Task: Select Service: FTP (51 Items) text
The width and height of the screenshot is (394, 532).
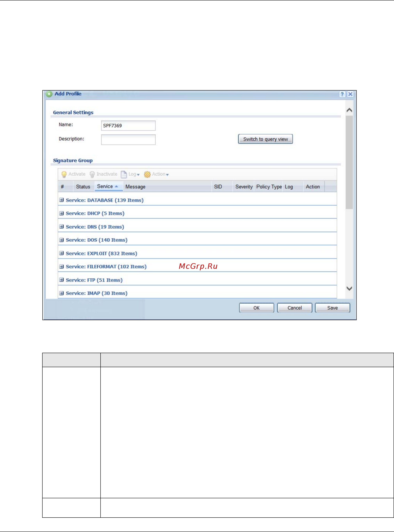Action: tap(94, 280)
